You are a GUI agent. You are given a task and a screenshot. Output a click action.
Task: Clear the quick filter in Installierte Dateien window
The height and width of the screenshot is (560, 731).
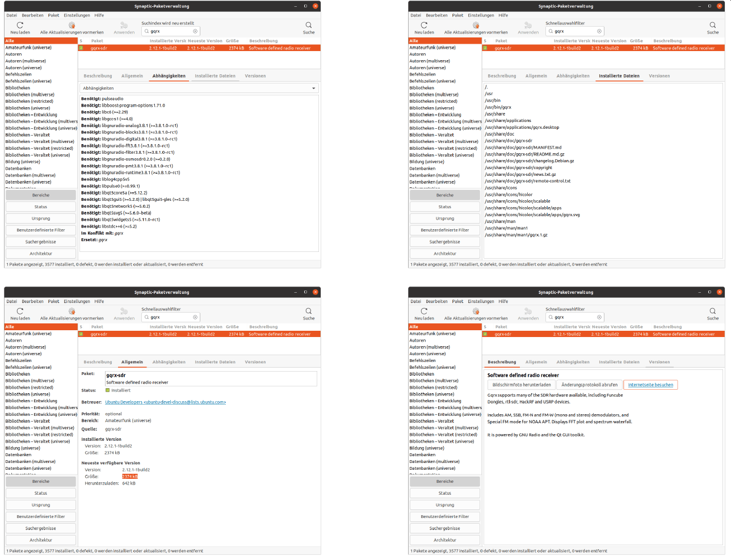click(599, 31)
